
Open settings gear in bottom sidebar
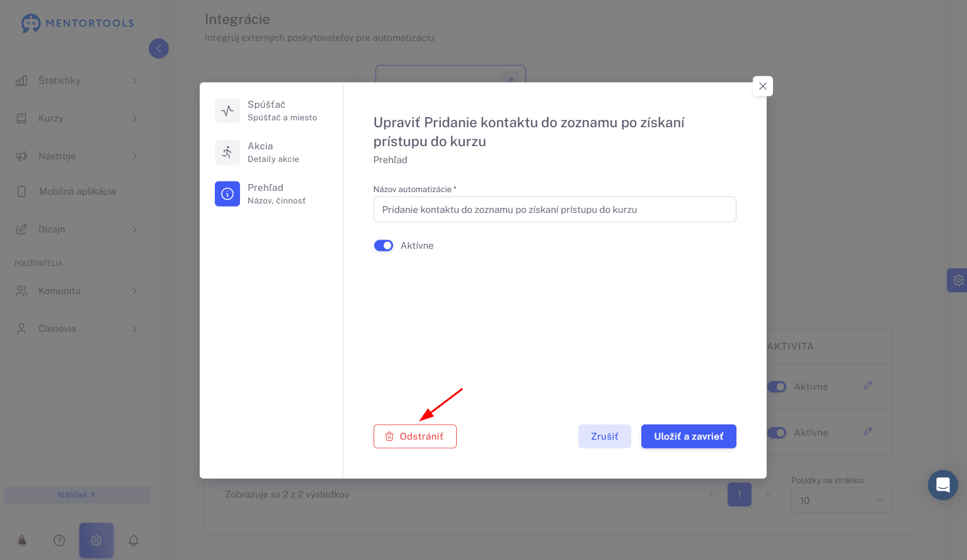96,540
